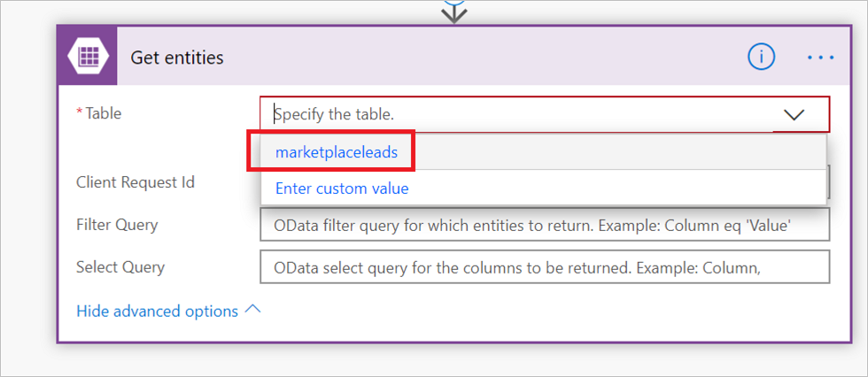Image resolution: width=868 pixels, height=377 pixels.
Task: Click the insert step circle above the arrow
Action: (x=453, y=2)
